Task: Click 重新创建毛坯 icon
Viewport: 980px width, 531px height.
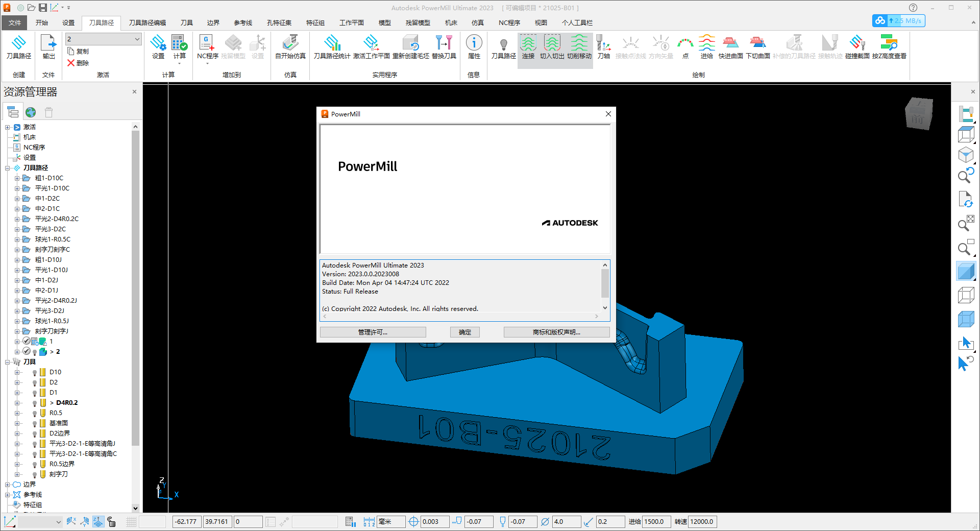Action: click(x=410, y=47)
